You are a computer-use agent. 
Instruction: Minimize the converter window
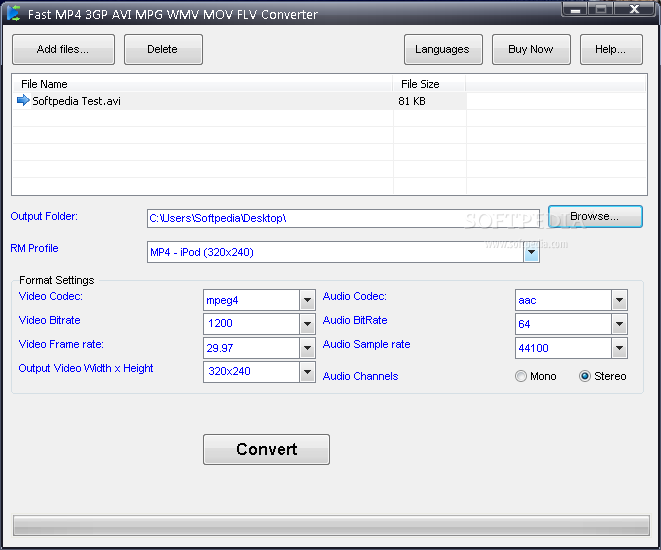coord(575,9)
